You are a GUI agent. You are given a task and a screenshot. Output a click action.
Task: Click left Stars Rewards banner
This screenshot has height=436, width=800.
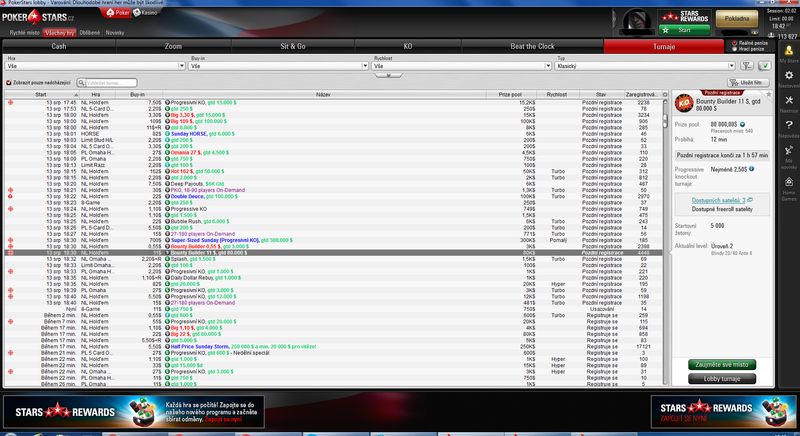coord(134,412)
